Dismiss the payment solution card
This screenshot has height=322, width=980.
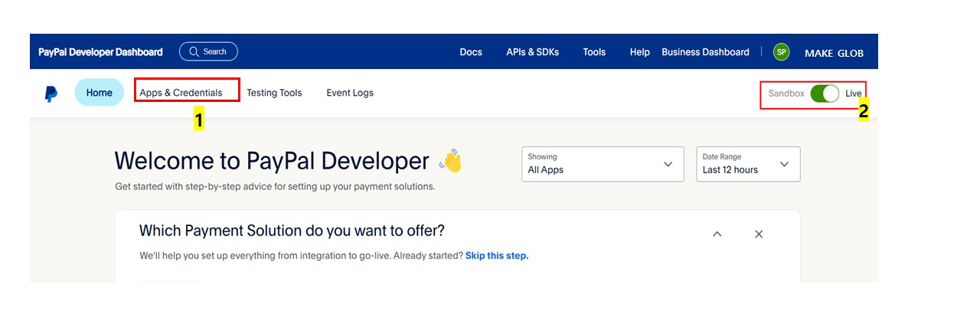point(759,234)
